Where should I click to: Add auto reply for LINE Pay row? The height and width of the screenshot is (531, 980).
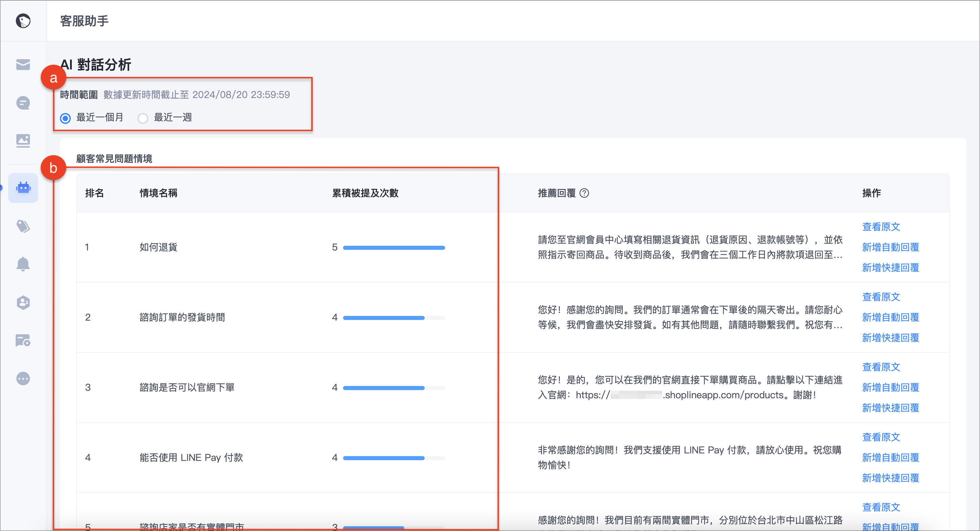[x=891, y=458]
